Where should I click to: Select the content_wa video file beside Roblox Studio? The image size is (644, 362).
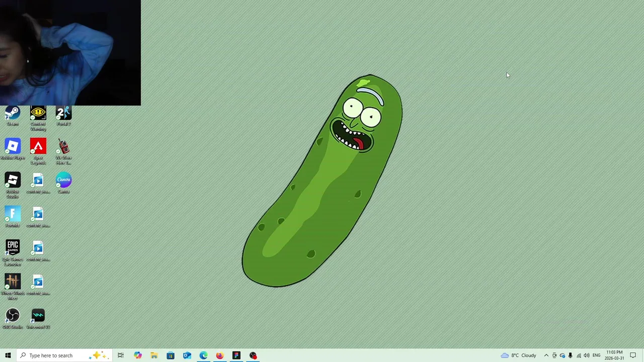coord(38,183)
